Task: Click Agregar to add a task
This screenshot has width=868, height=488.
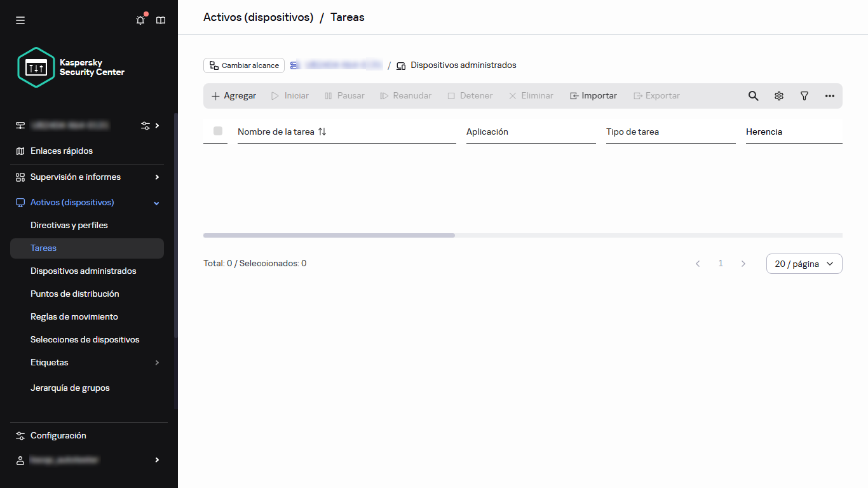Action: point(234,96)
